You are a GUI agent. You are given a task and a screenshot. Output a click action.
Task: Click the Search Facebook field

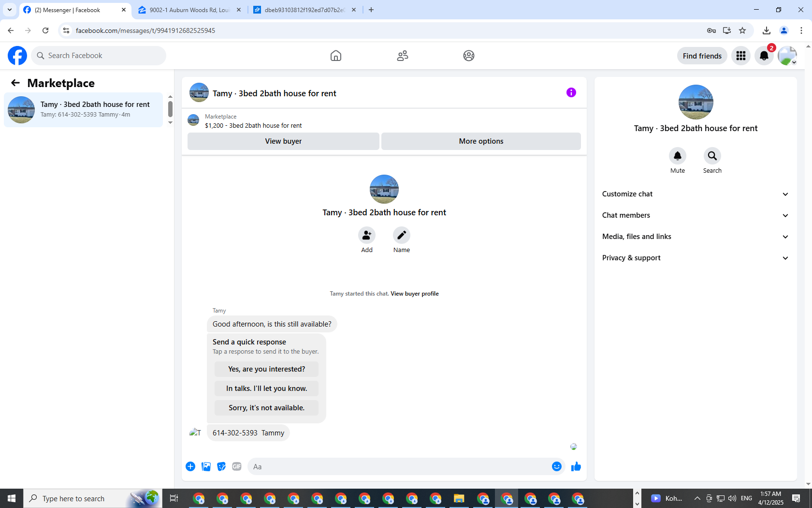coord(99,56)
